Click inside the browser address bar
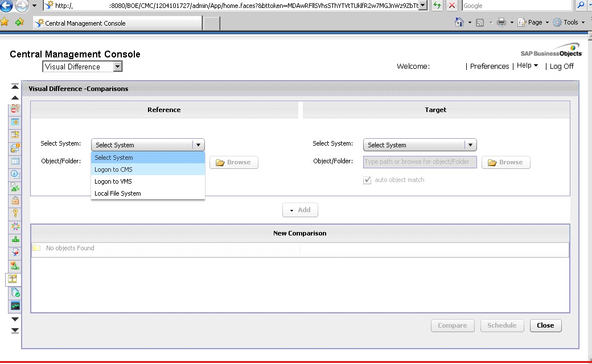The image size is (592, 364). pyautogui.click(x=228, y=5)
